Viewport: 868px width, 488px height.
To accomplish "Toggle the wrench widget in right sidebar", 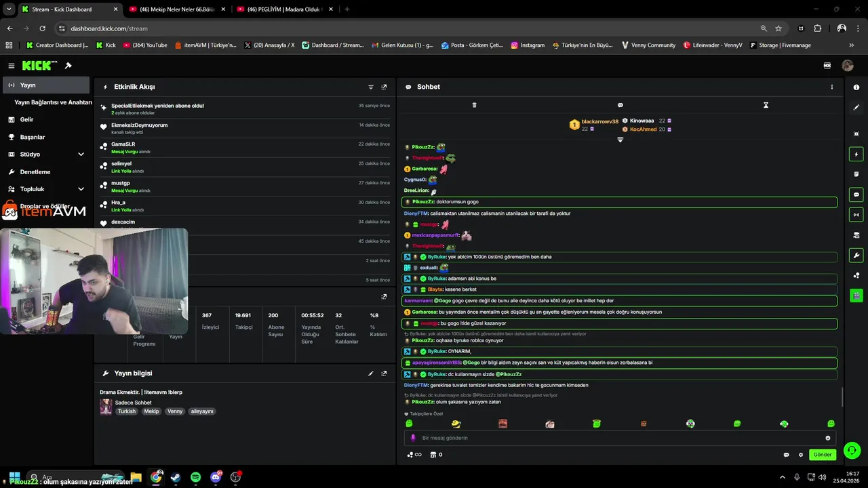I will click(856, 256).
